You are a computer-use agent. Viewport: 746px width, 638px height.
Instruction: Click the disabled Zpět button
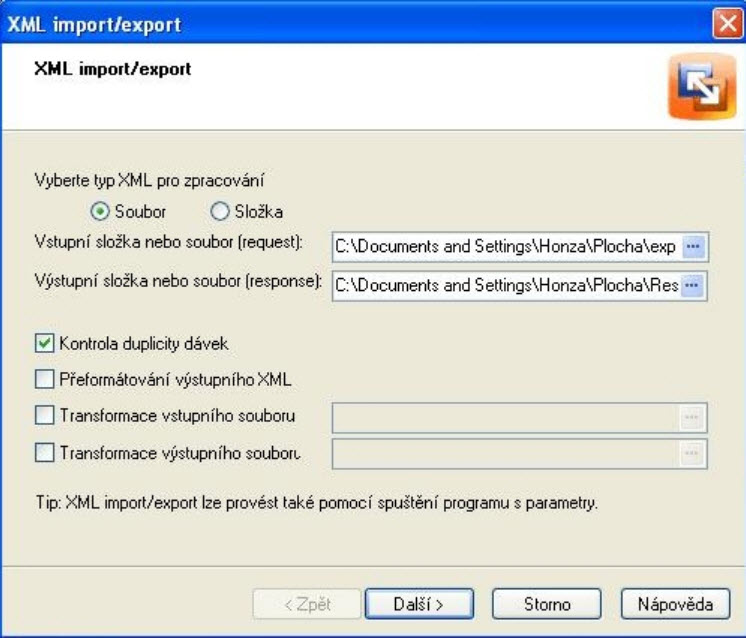307,604
